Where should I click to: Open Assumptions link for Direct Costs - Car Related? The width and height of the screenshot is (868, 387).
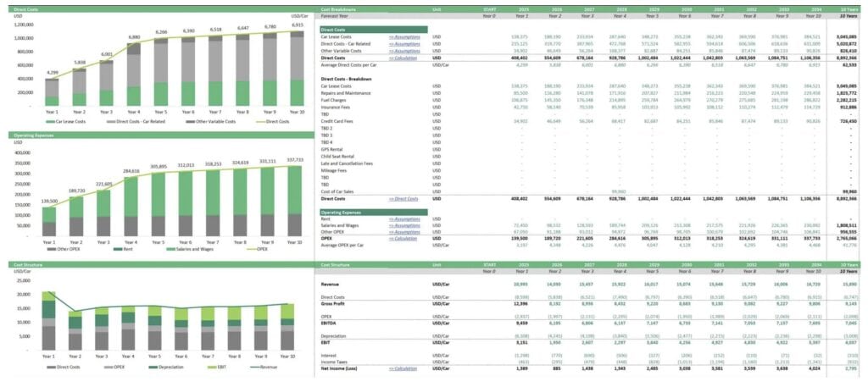(404, 44)
